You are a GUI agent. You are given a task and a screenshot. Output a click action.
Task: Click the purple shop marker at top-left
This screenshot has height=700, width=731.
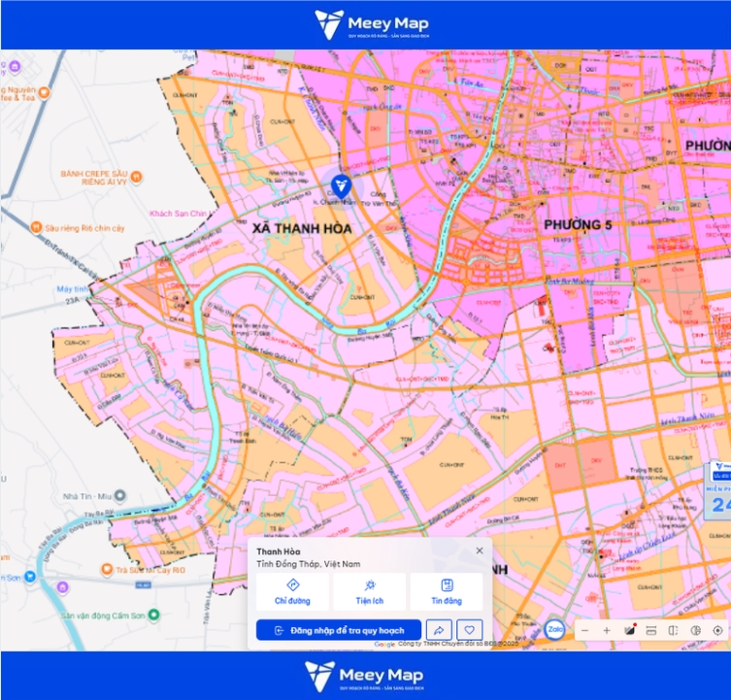(x=15, y=67)
